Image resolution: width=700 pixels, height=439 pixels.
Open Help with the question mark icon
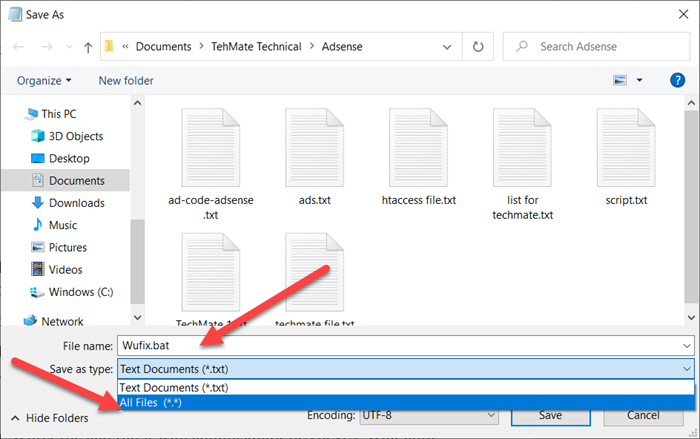[677, 80]
